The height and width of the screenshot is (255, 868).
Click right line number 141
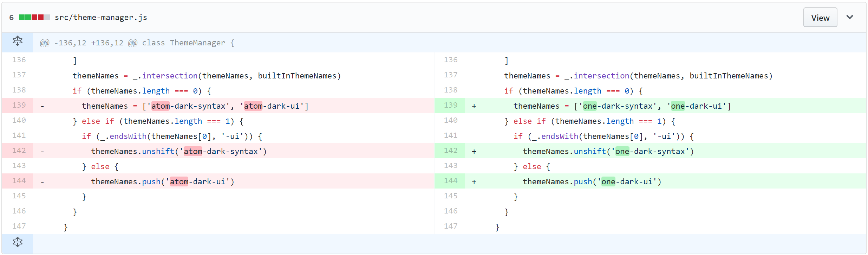(450, 135)
